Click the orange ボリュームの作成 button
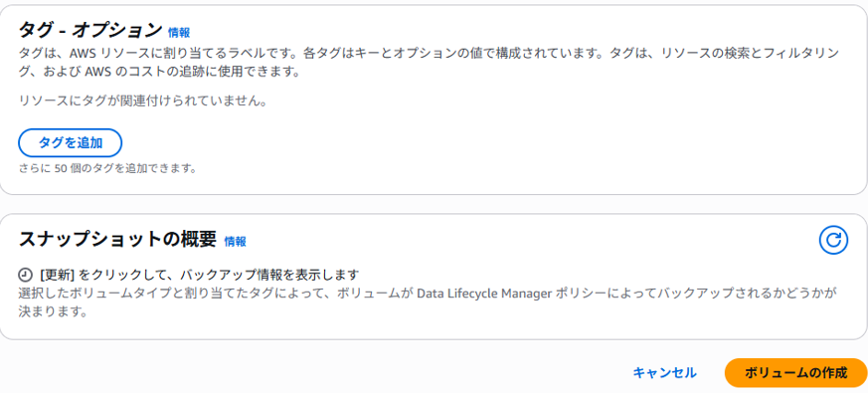The image size is (868, 400). tap(795, 373)
